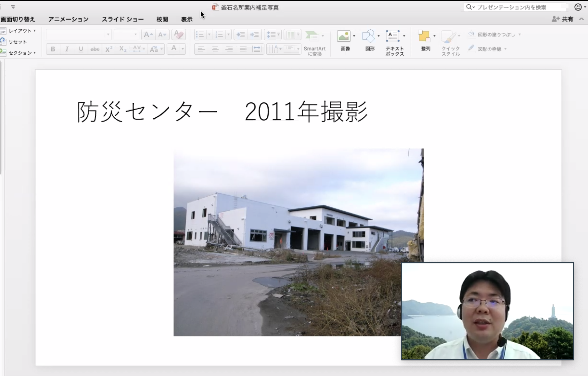Click the smiley feedback icon
The height and width of the screenshot is (376, 588).
coord(578,7)
